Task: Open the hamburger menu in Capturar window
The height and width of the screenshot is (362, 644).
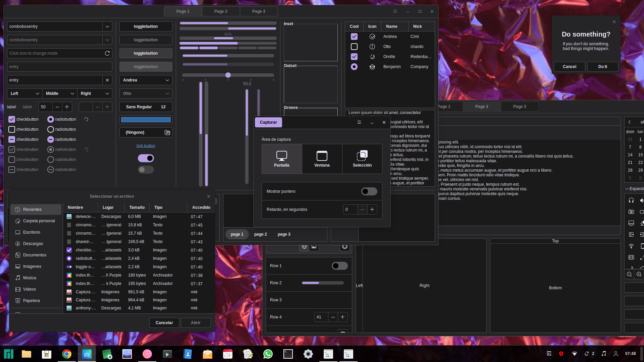Action: coord(359,122)
